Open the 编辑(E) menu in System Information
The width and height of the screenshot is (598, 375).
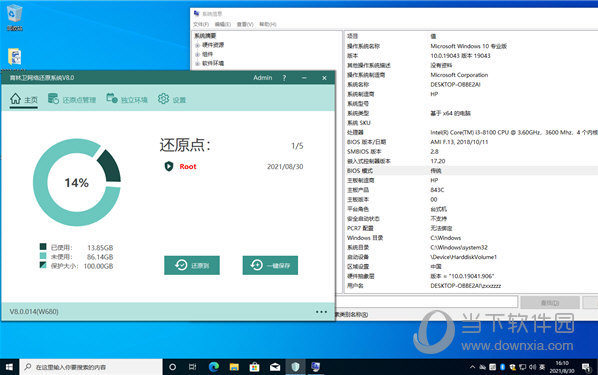223,24
